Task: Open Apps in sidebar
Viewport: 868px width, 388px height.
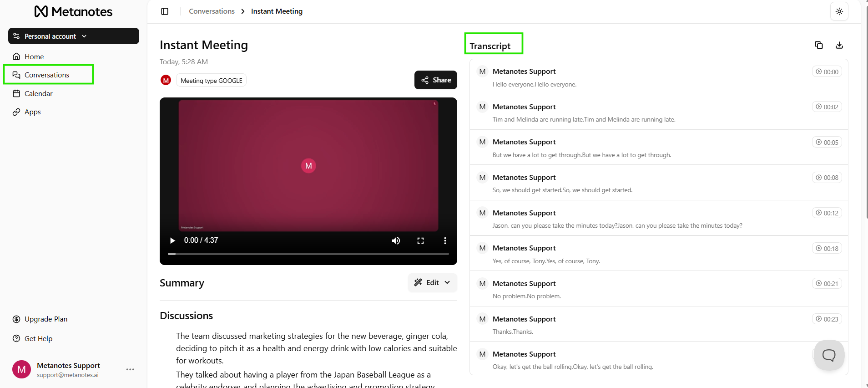Action: (32, 112)
